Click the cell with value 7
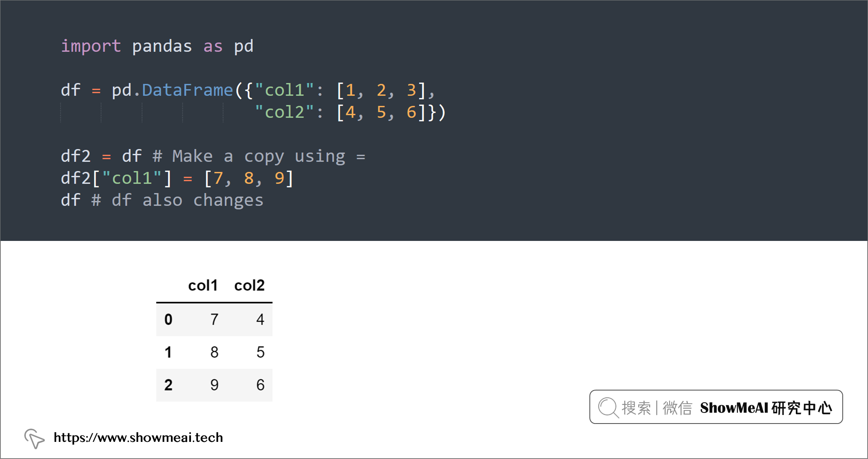Image resolution: width=868 pixels, height=459 pixels. tap(214, 319)
